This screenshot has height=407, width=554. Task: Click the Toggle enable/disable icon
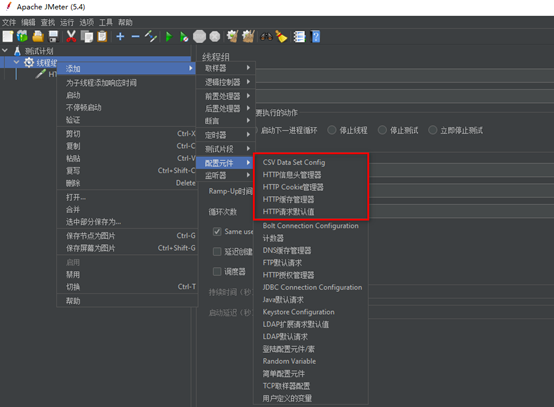tap(151, 36)
